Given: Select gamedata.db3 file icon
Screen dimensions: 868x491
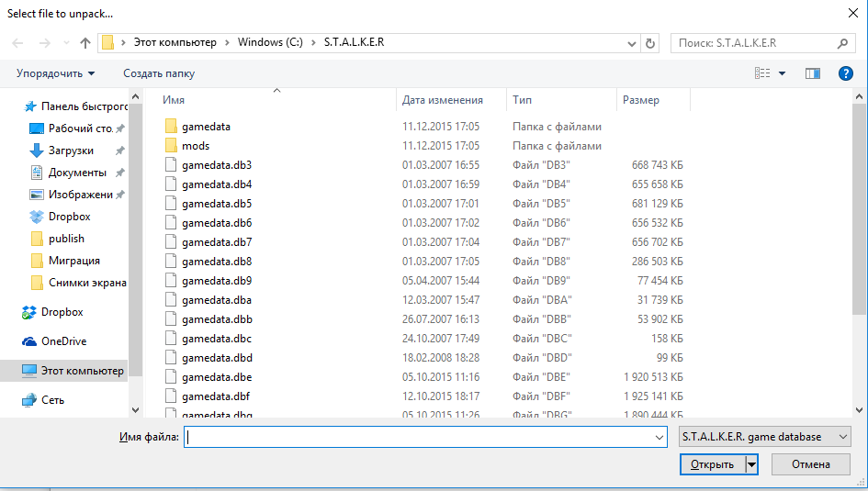Looking at the screenshot, I should 171,165.
